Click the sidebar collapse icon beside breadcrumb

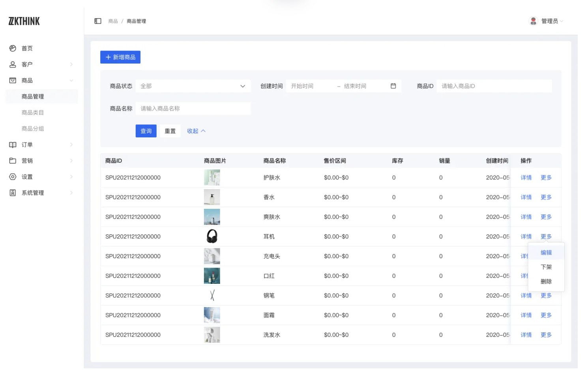click(x=98, y=21)
